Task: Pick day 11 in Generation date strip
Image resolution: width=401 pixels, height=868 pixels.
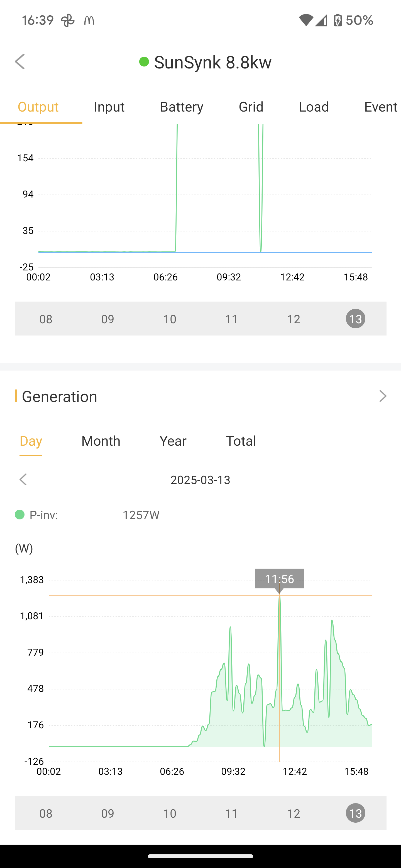Action: 232,813
